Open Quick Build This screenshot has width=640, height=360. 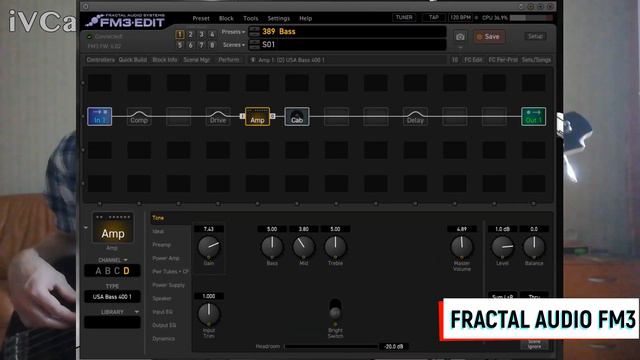point(133,60)
